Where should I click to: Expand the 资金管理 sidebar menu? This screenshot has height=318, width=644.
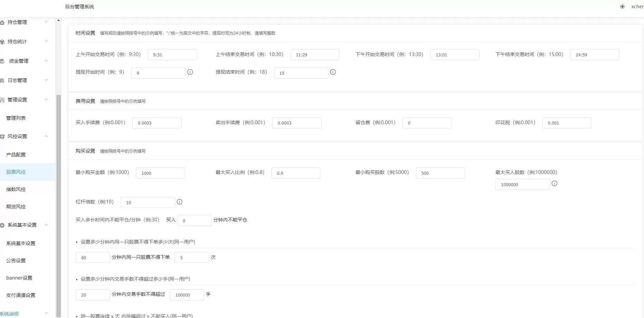[46, 61]
